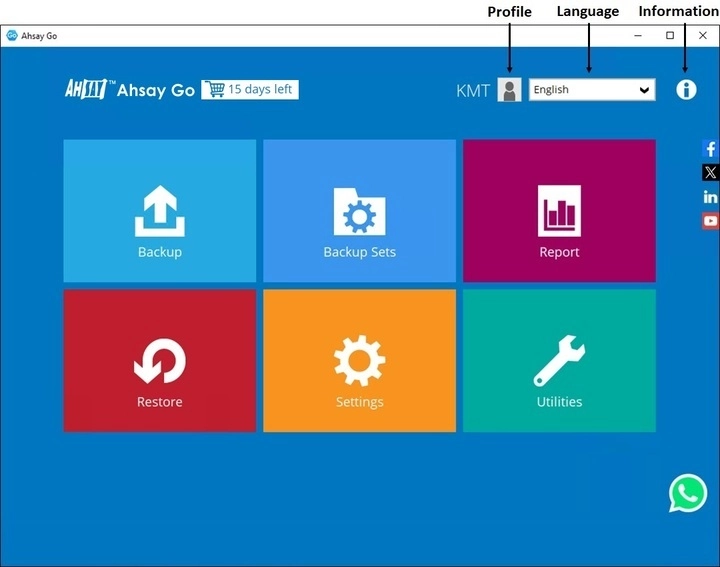
Task: Click the Ahsay Go title bar icon
Action: click(12, 35)
